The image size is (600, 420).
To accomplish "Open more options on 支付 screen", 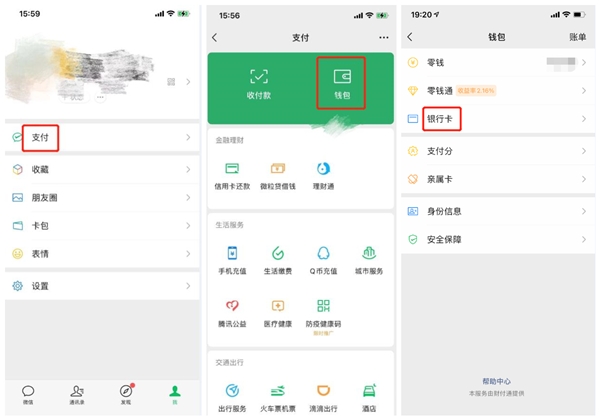I will (384, 37).
